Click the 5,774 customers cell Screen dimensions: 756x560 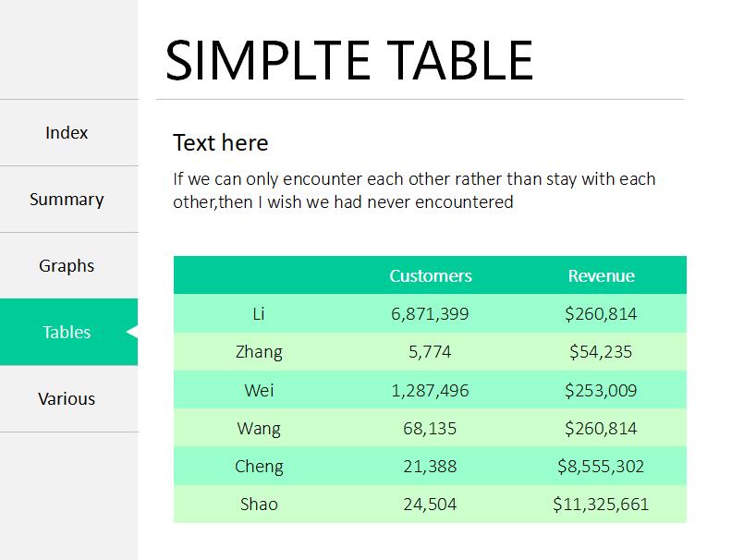point(430,352)
